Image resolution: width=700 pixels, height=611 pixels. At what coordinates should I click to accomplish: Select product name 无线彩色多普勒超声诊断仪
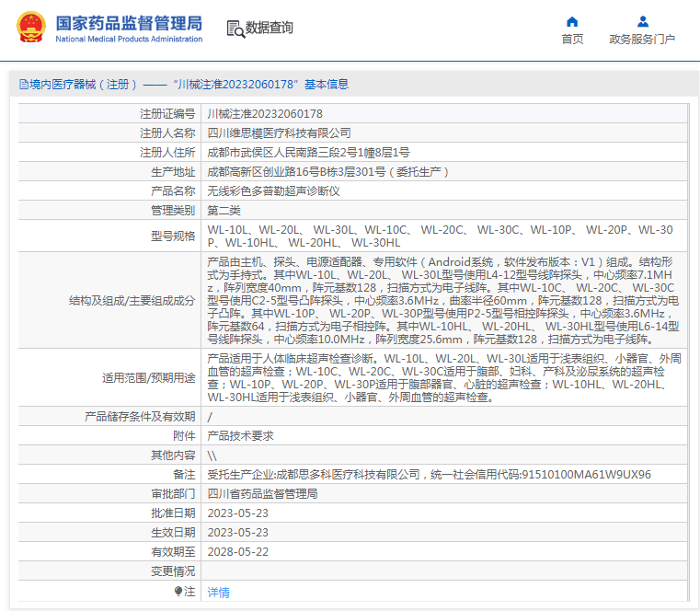pyautogui.click(x=273, y=191)
